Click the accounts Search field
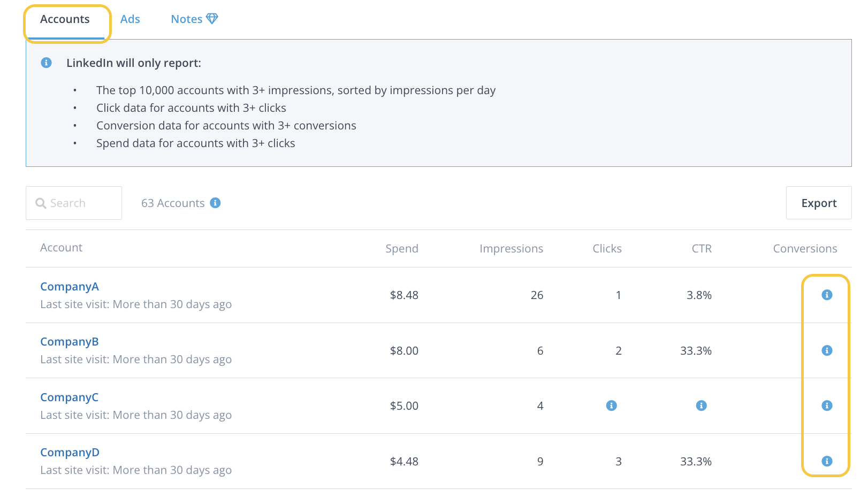The width and height of the screenshot is (868, 490). pos(74,203)
